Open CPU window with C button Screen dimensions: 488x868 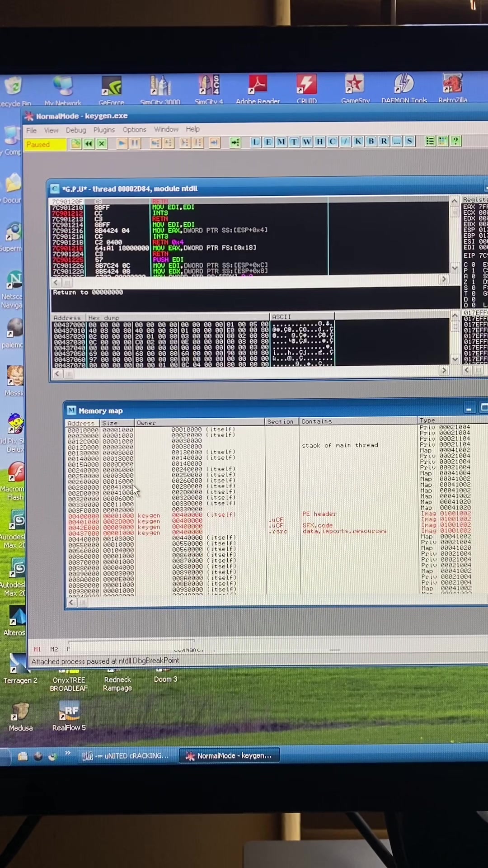tap(333, 142)
